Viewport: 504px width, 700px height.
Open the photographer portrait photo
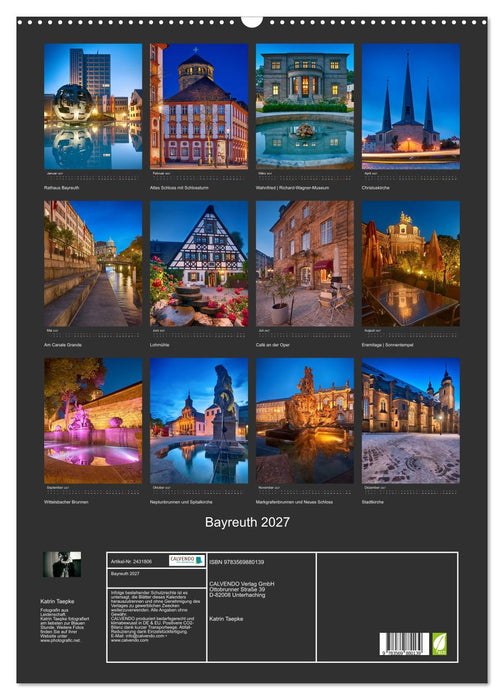62,564
